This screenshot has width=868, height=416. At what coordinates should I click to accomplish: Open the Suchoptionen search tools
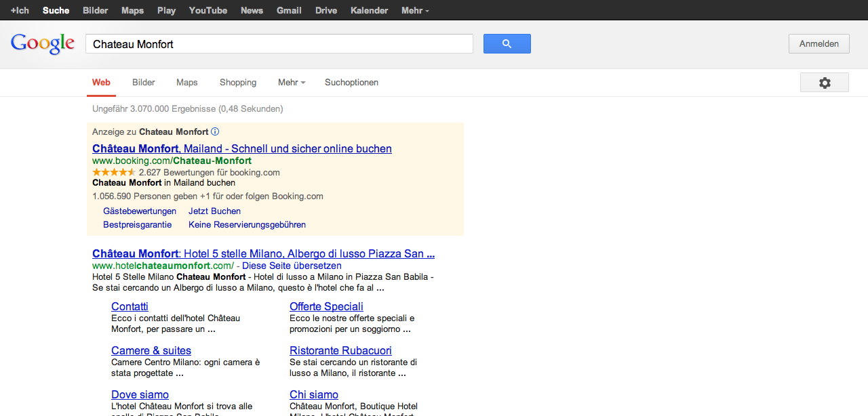[x=351, y=83]
